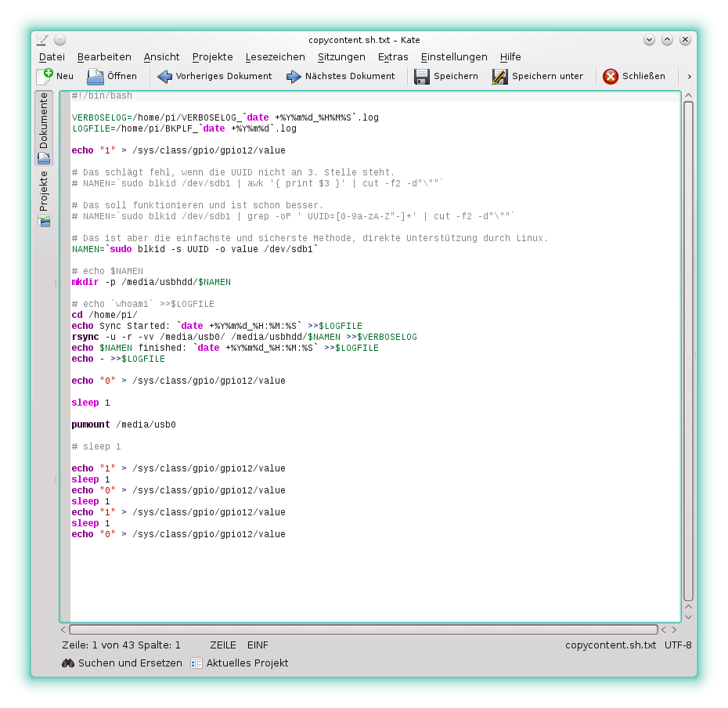Open the Hilfe menu
The width and height of the screenshot is (728, 708).
click(x=510, y=56)
